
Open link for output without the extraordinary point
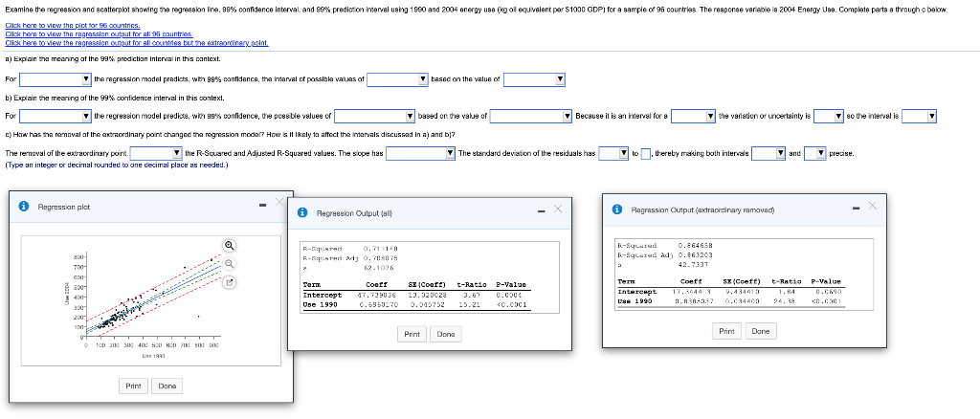point(137,42)
